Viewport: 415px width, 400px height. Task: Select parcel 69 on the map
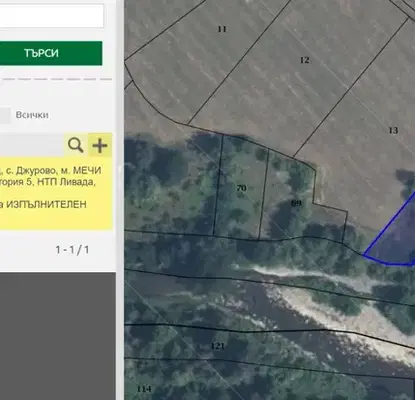(296, 203)
